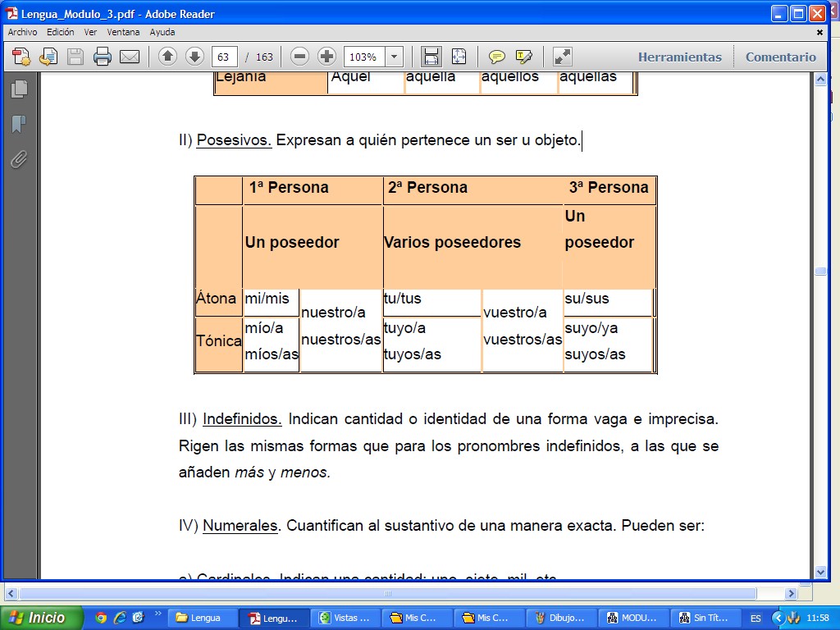Zoom out with the minus button
This screenshot has width=840, height=630.
tap(300, 57)
